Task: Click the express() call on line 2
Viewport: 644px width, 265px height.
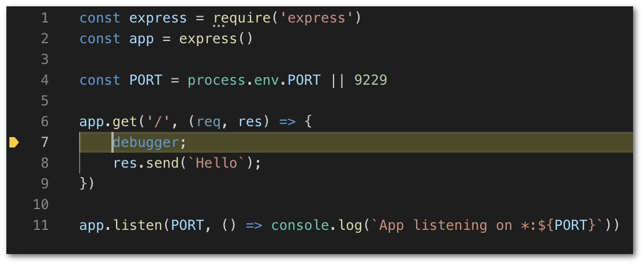Action: [x=216, y=39]
